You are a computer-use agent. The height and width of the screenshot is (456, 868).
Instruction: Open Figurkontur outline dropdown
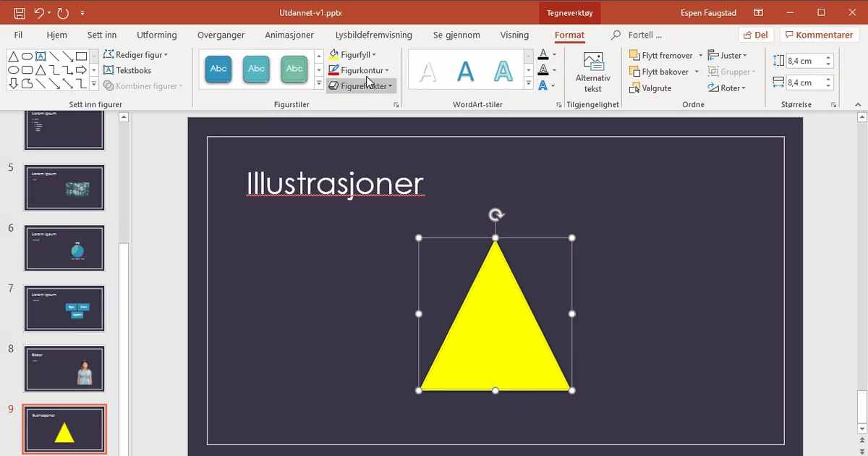pyautogui.click(x=359, y=70)
